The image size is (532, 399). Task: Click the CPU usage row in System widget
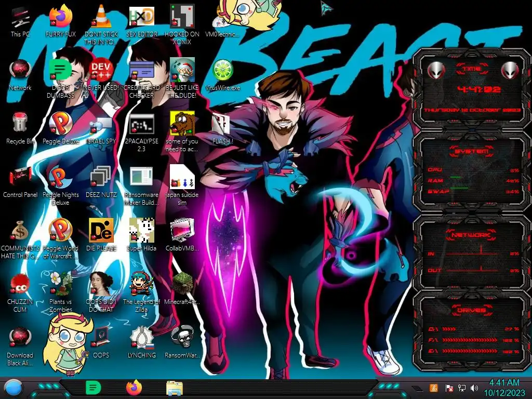click(x=473, y=170)
